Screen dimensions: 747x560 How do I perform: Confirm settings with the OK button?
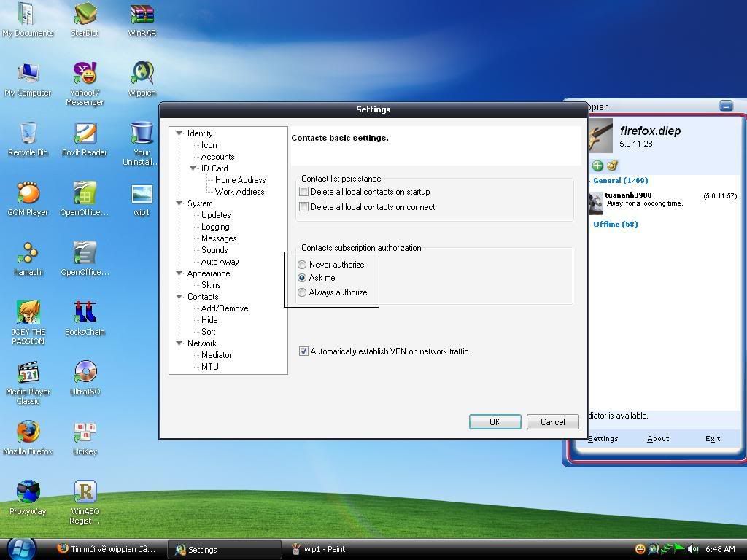tap(495, 422)
